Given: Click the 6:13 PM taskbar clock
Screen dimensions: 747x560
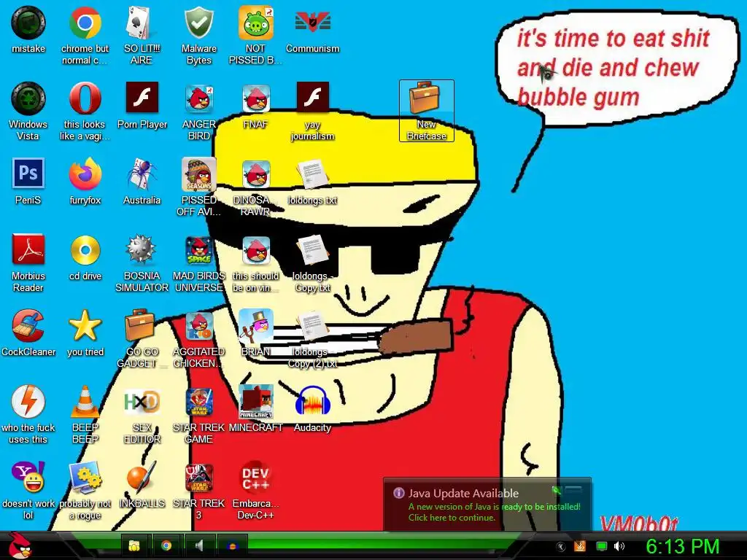Looking at the screenshot, I should pos(682,546).
